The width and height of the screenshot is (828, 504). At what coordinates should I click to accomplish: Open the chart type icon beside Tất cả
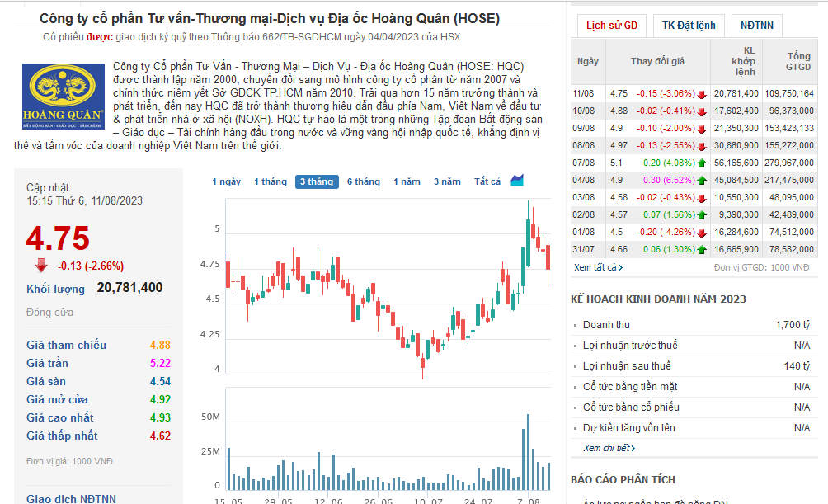coord(517,181)
